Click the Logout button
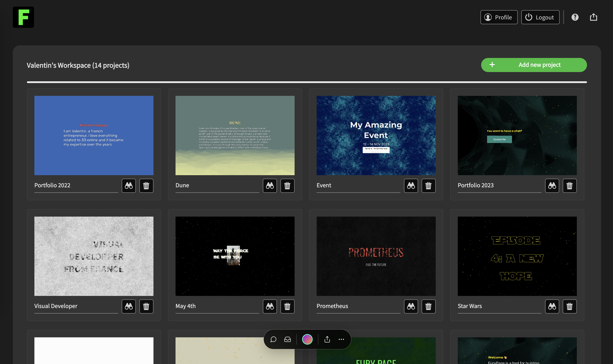Viewport: 613px width, 364px height. (540, 17)
